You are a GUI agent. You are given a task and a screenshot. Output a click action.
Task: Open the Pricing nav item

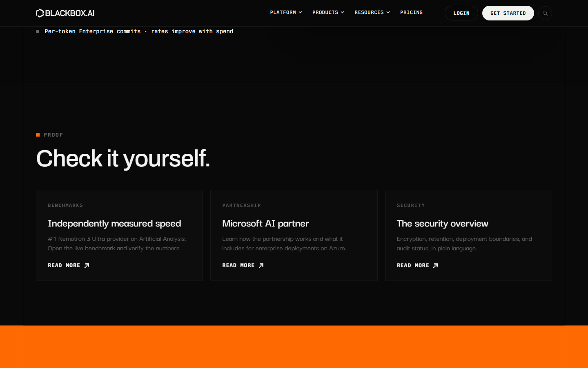click(x=411, y=12)
